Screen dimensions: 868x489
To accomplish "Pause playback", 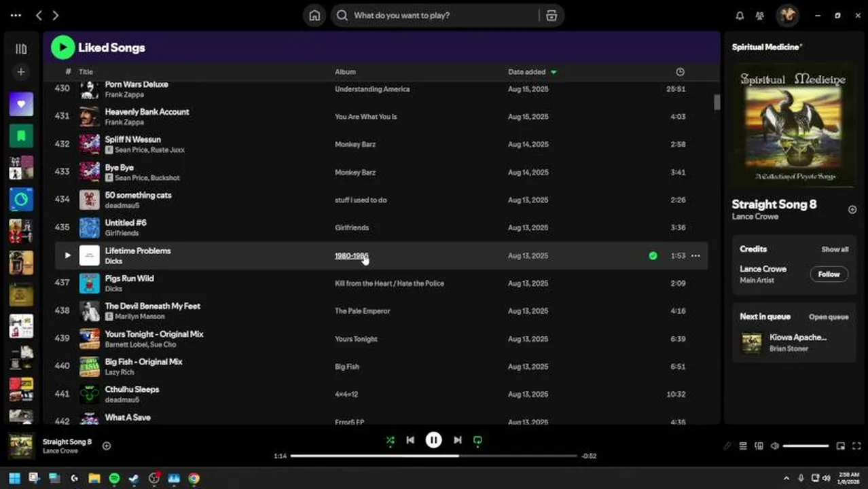I will 433,440.
